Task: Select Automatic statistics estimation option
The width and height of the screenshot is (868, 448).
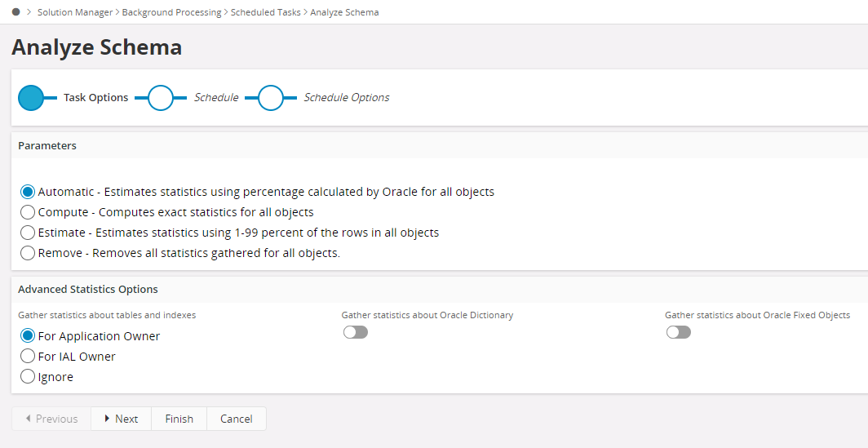Action: tap(28, 193)
